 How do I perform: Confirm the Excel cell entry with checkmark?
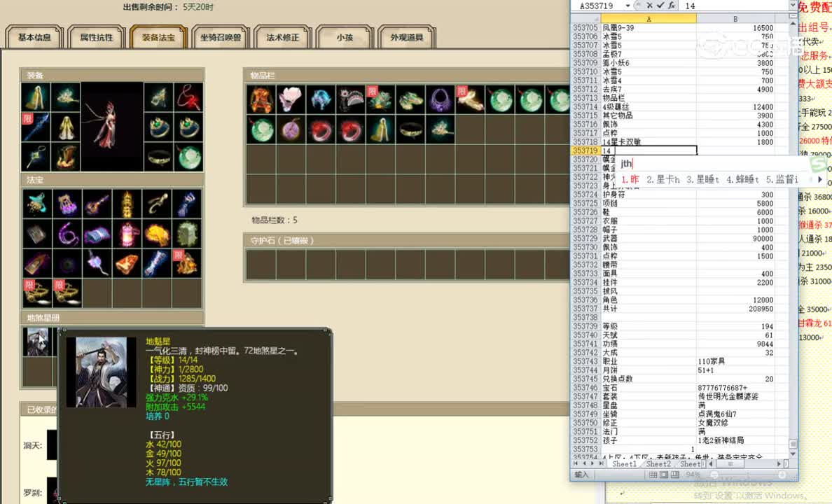(660, 6)
